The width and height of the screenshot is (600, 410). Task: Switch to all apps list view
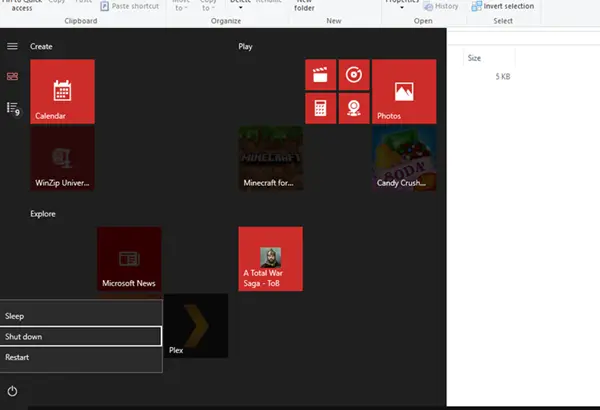click(13, 109)
